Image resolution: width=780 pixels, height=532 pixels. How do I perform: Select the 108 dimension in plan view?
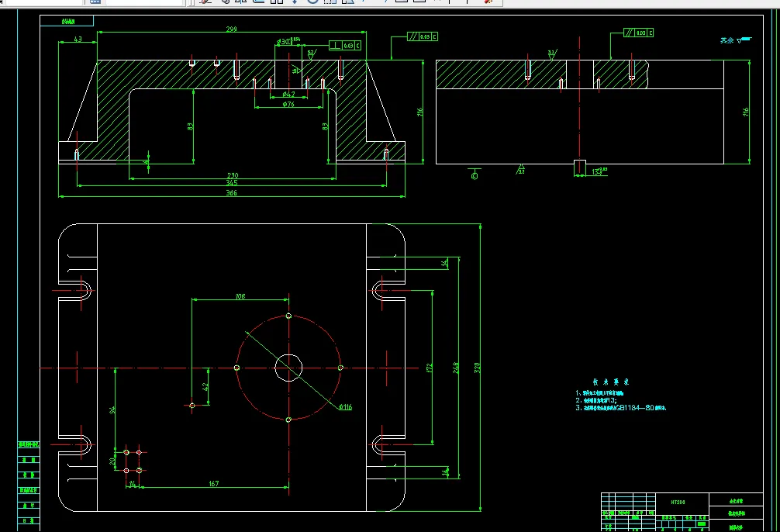pos(240,296)
